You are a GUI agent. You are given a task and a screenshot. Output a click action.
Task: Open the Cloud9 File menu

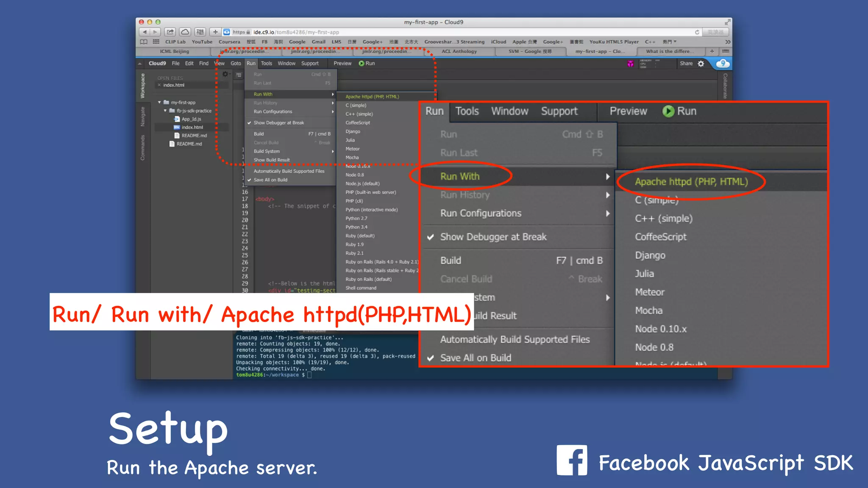coord(175,64)
